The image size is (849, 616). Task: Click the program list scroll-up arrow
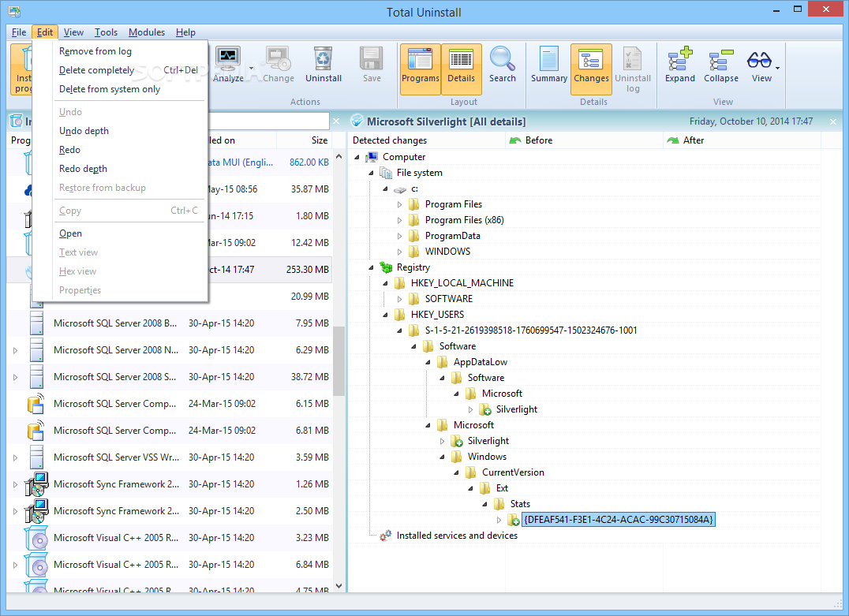(x=339, y=156)
